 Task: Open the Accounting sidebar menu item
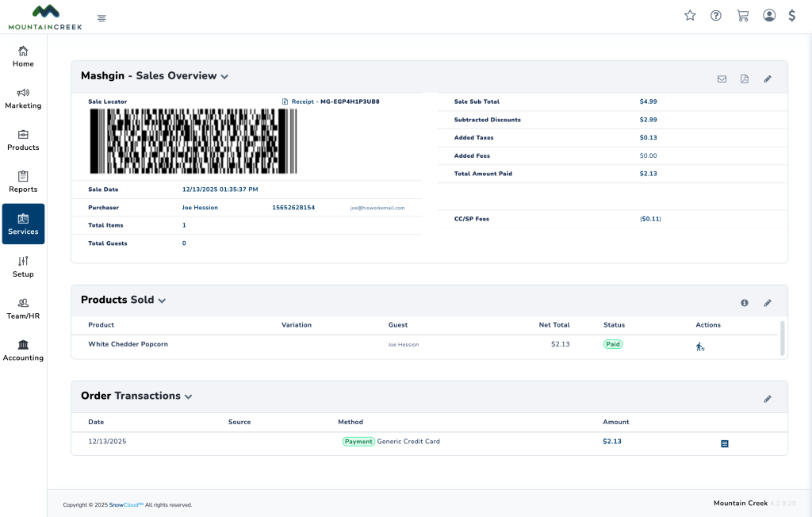pyautogui.click(x=23, y=350)
